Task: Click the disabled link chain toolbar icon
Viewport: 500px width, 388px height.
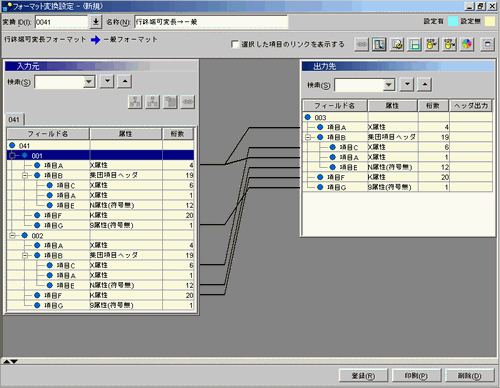Action: point(362,44)
